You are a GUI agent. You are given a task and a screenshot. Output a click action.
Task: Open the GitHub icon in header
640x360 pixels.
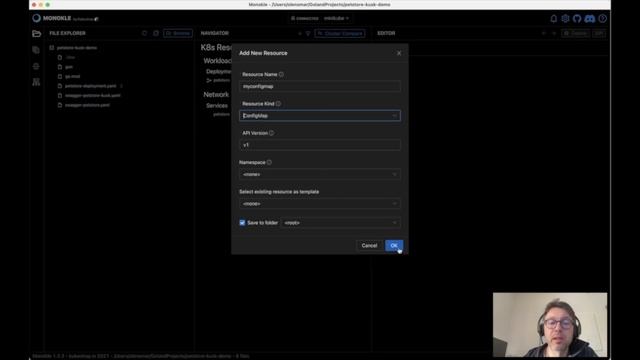pyautogui.click(x=577, y=18)
